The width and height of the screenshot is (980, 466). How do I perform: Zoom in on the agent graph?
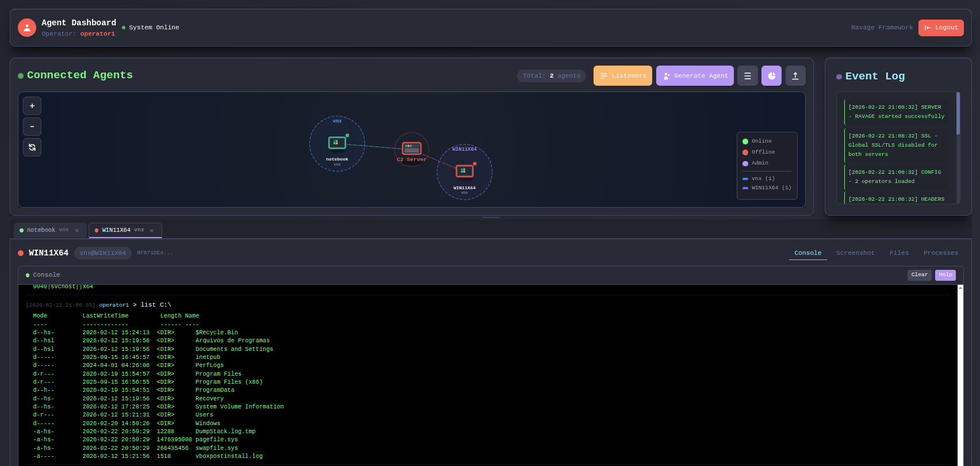point(32,106)
